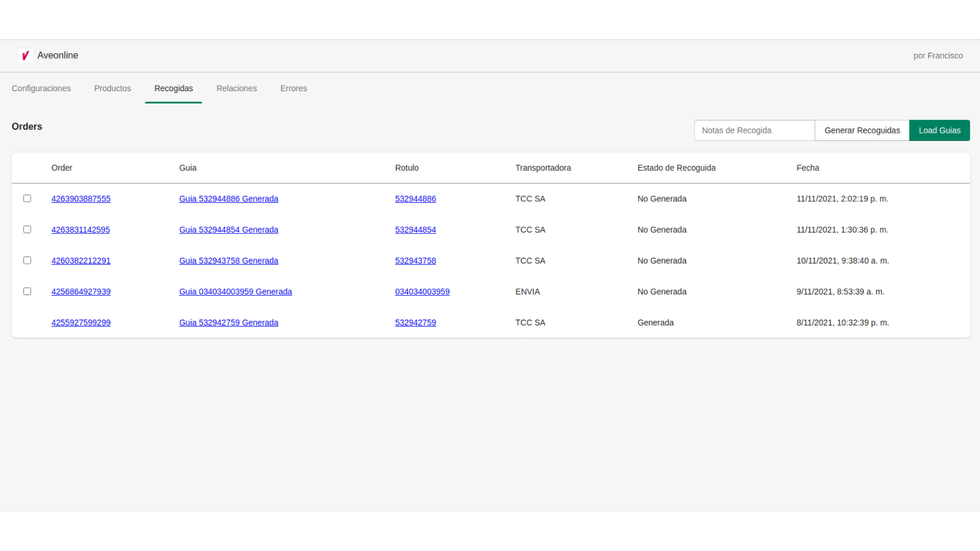980x551 pixels.
Task: Select the Recogidas tab
Action: tap(173, 88)
